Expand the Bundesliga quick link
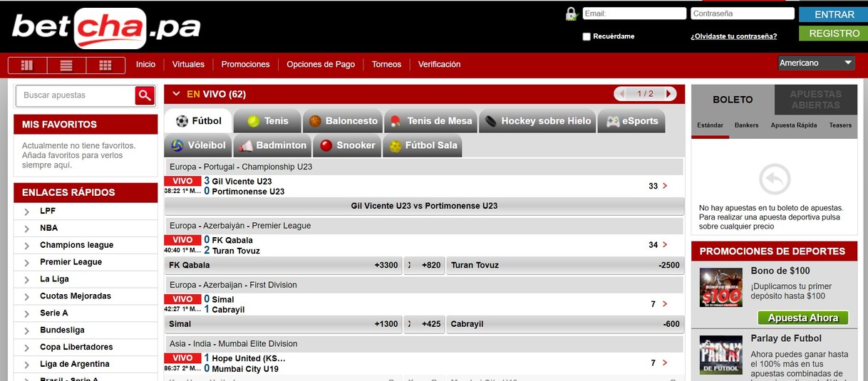 [27, 331]
